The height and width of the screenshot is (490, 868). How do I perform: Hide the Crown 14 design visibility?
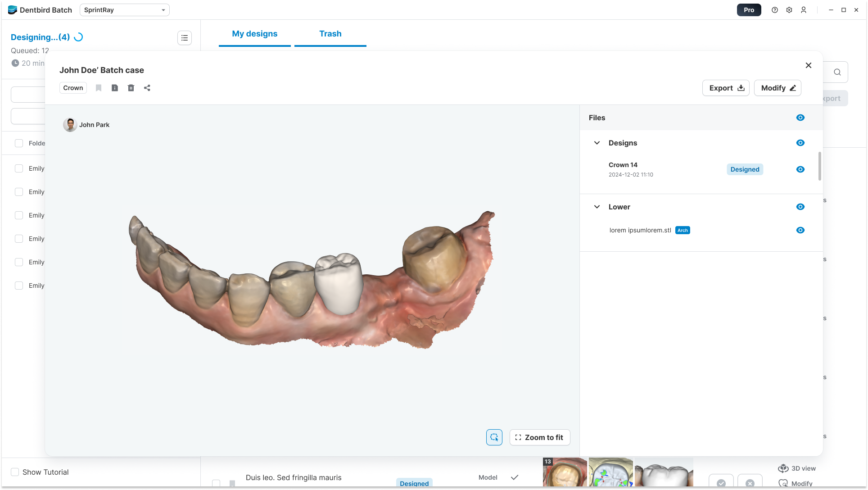[x=800, y=169]
